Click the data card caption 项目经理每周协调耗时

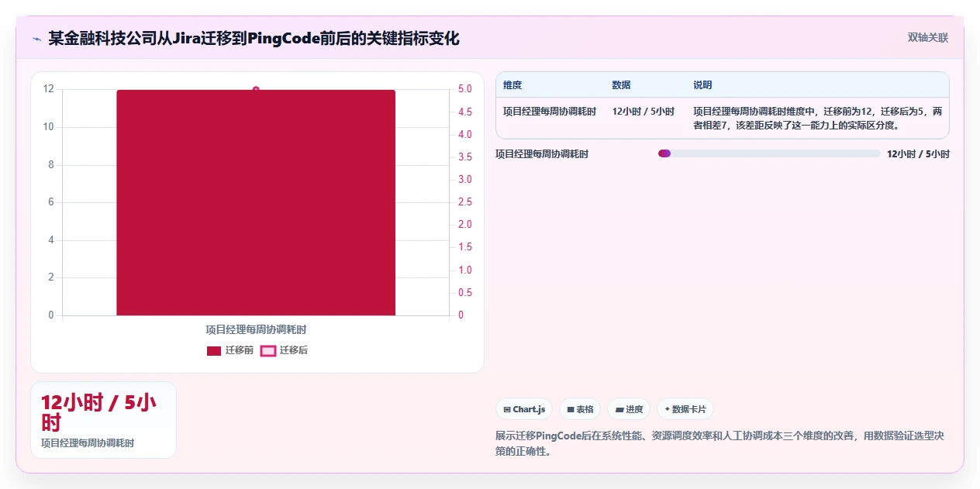point(88,443)
